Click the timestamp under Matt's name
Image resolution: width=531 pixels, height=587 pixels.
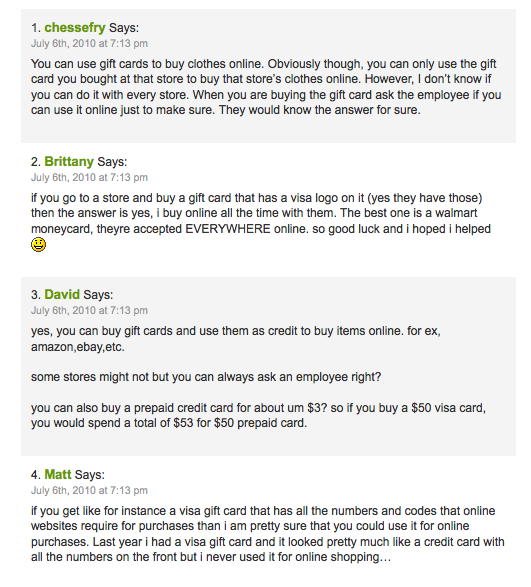click(89, 490)
